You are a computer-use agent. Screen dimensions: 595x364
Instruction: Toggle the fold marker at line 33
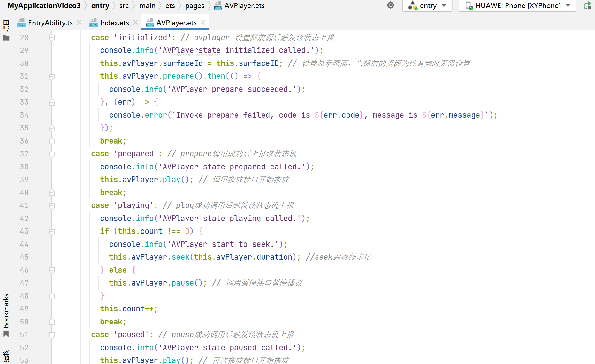point(52,102)
